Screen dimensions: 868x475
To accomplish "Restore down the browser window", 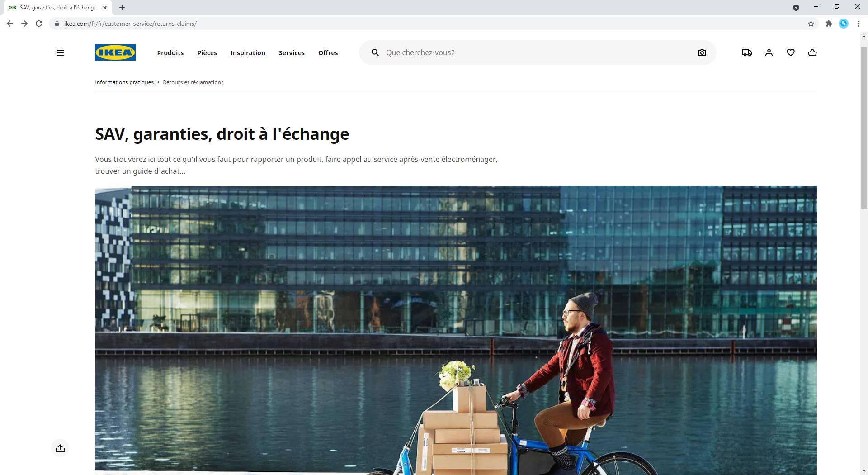I will coord(837,7).
